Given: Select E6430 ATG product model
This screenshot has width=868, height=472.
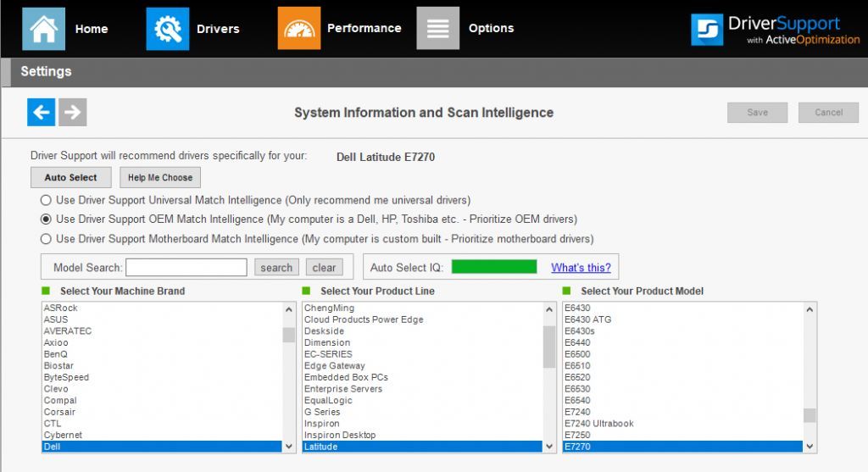Looking at the screenshot, I should pos(682,319).
